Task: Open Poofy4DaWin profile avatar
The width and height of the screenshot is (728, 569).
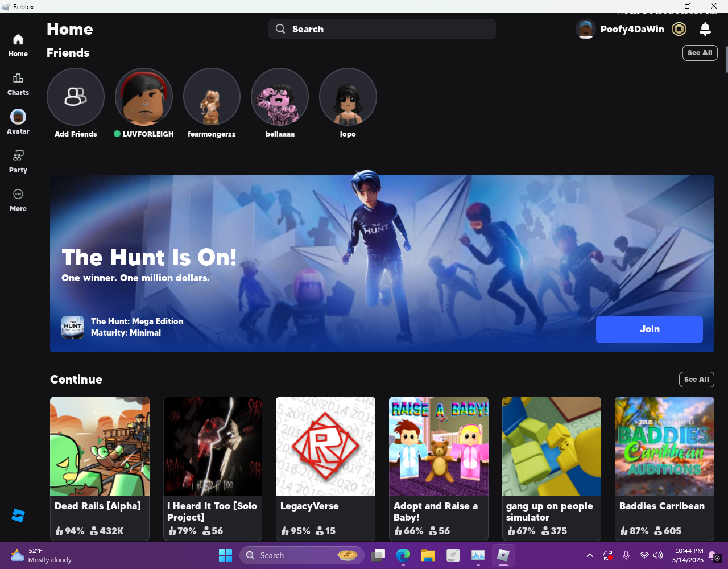Action: (585, 29)
